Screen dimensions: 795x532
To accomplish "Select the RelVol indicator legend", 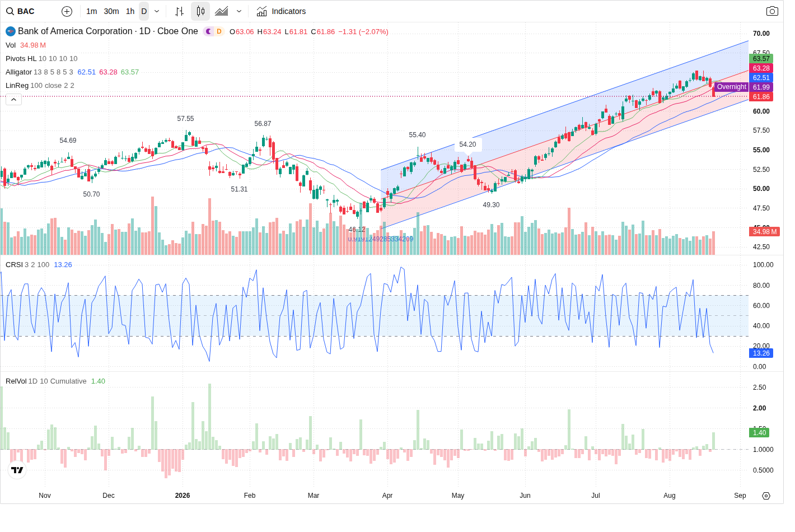I will pos(16,381).
